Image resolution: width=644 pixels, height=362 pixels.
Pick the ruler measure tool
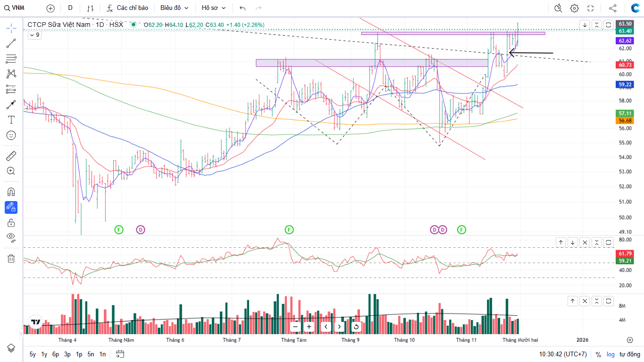click(11, 155)
